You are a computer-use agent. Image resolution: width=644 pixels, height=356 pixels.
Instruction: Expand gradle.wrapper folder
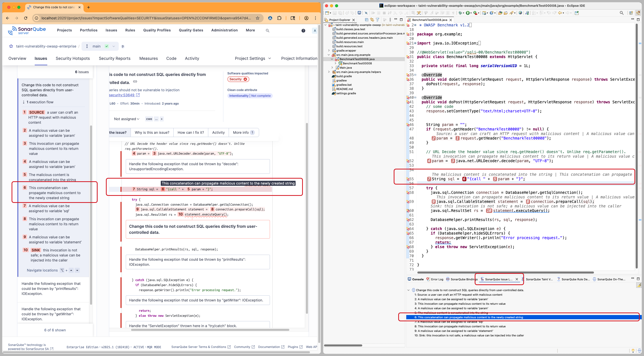(x=329, y=51)
